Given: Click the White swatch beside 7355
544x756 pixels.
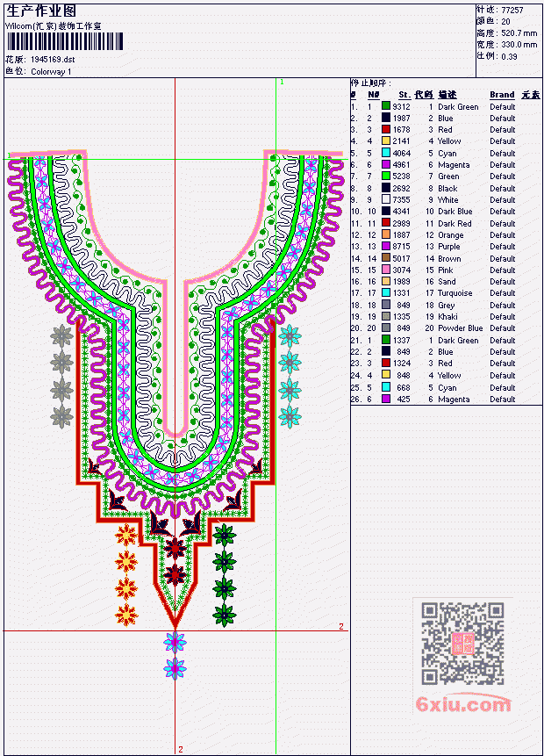Looking at the screenshot, I should click(x=386, y=199).
